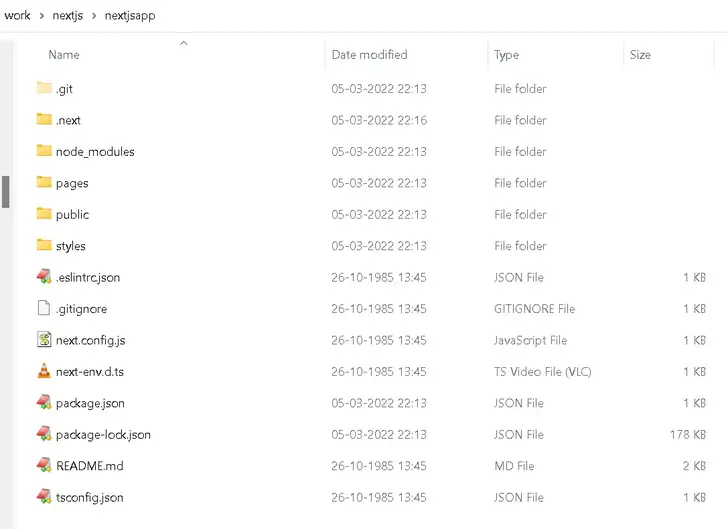Click the VLC cone icon for next-env.d.ts
Viewport: 728px width, 529px height.
pyautogui.click(x=44, y=372)
